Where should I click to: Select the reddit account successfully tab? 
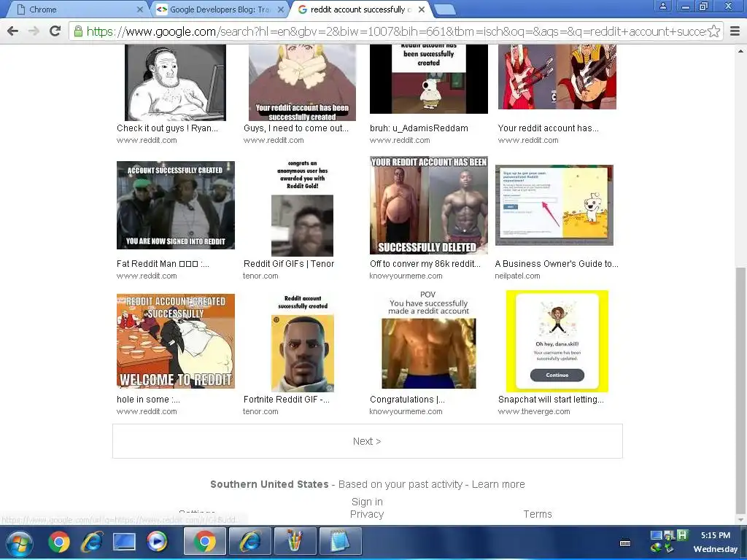click(x=360, y=9)
